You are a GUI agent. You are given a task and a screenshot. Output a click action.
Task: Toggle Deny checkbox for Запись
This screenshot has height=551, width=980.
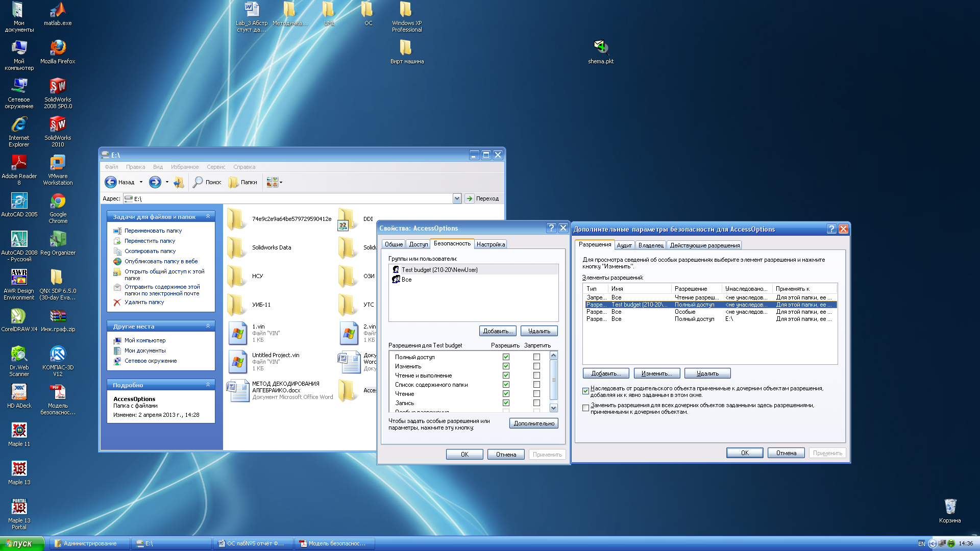point(536,403)
